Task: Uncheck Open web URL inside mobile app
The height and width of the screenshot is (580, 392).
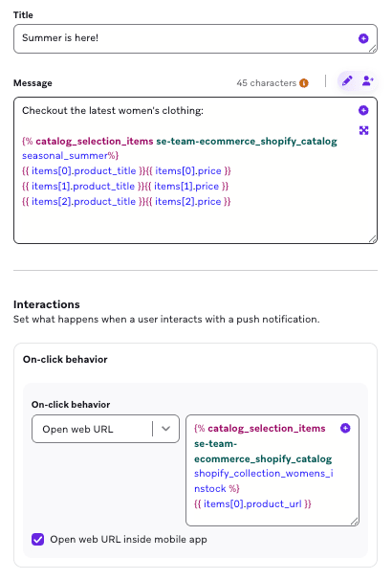Action: [x=37, y=539]
